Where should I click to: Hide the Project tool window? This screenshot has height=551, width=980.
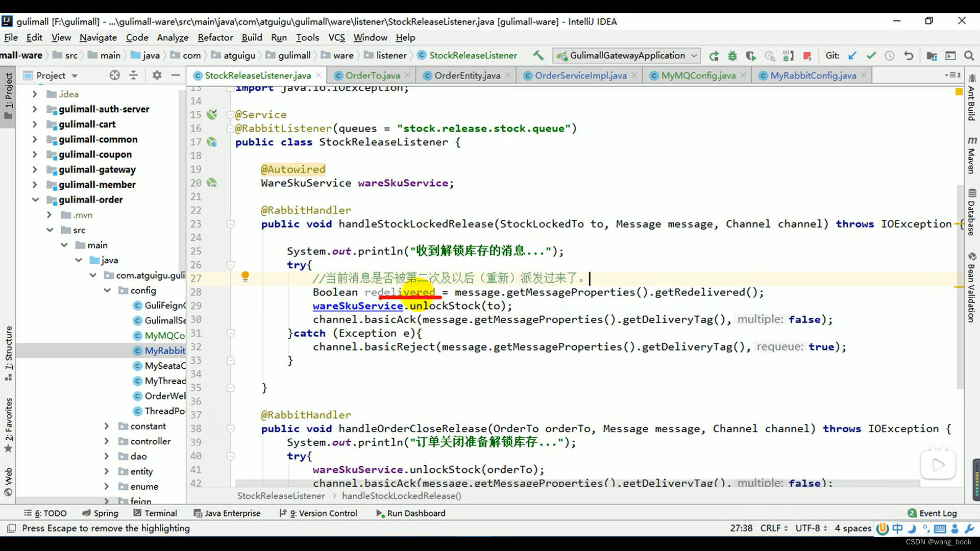coord(176,76)
